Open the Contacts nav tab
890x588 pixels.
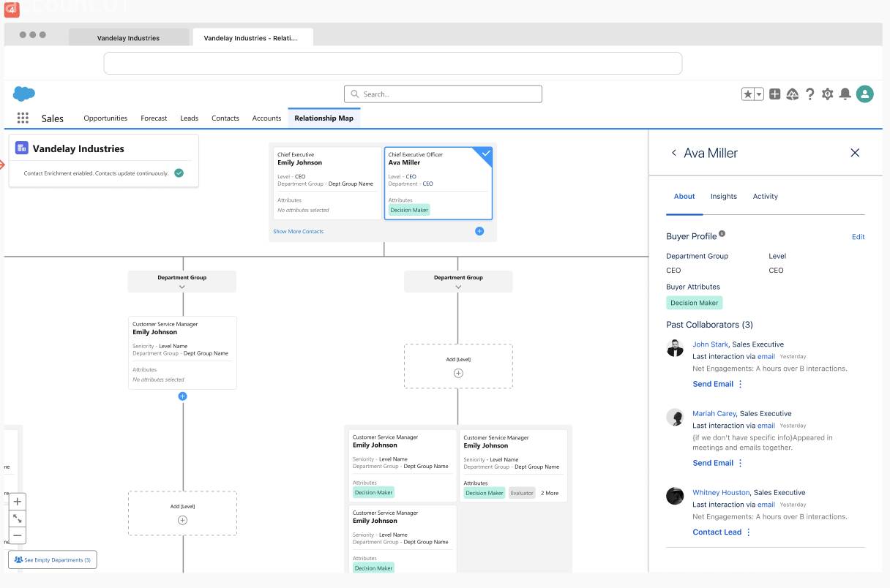(x=225, y=118)
